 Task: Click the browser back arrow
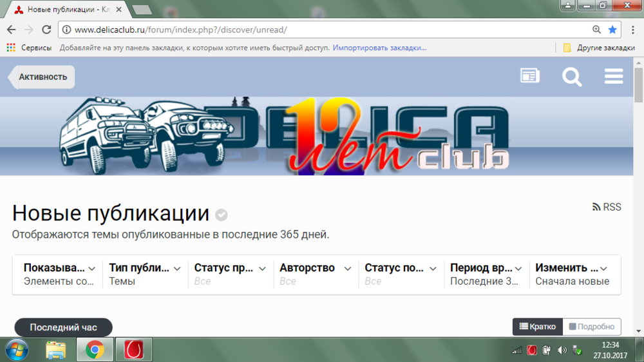coord(12,30)
